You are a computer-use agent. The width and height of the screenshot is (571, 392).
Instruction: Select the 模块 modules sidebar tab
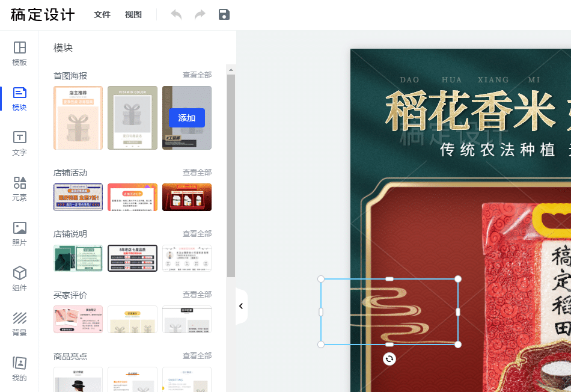click(x=19, y=99)
